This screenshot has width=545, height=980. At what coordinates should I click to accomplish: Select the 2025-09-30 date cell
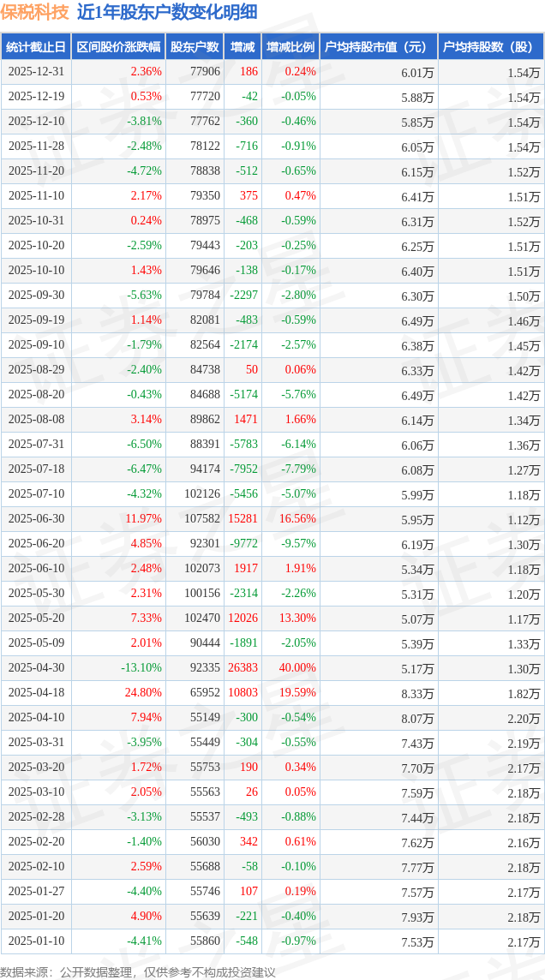coord(36,296)
